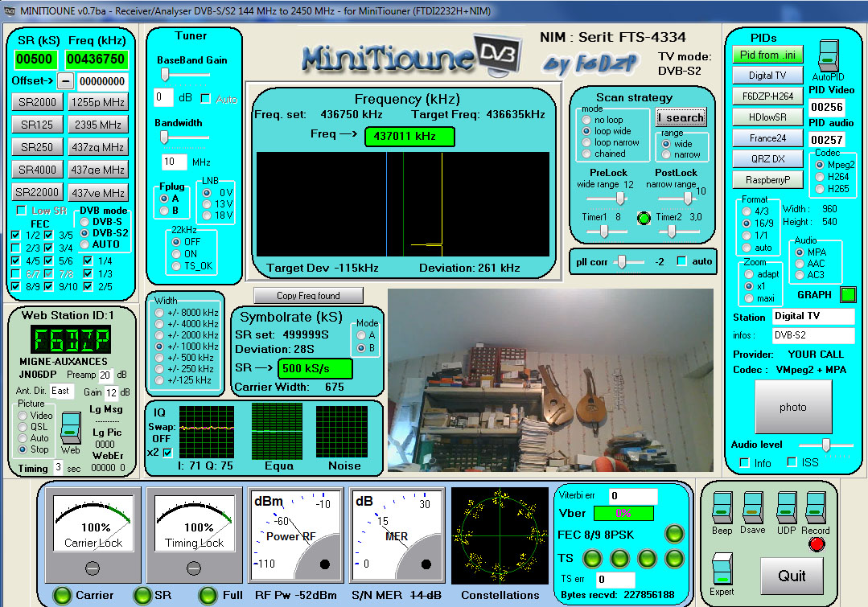
Task: Toggle the Expert mode switch
Action: [x=722, y=570]
